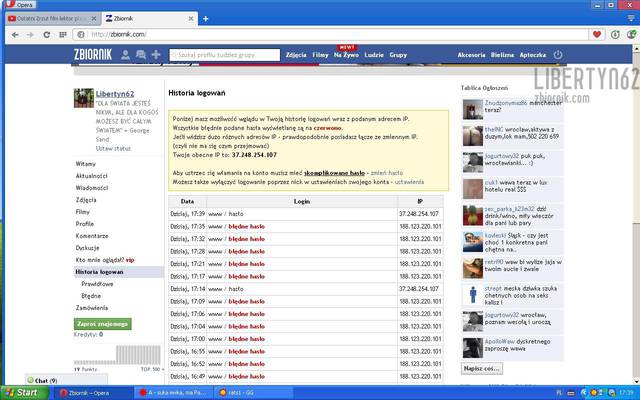Click the zmień hasło link
The height and width of the screenshot is (400, 640).
coord(387,173)
